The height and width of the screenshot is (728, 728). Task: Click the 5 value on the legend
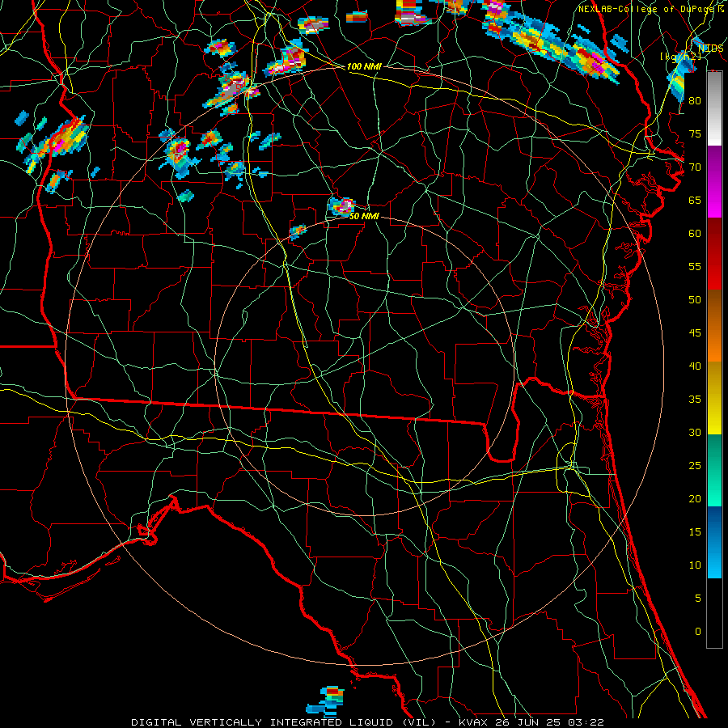pos(698,599)
